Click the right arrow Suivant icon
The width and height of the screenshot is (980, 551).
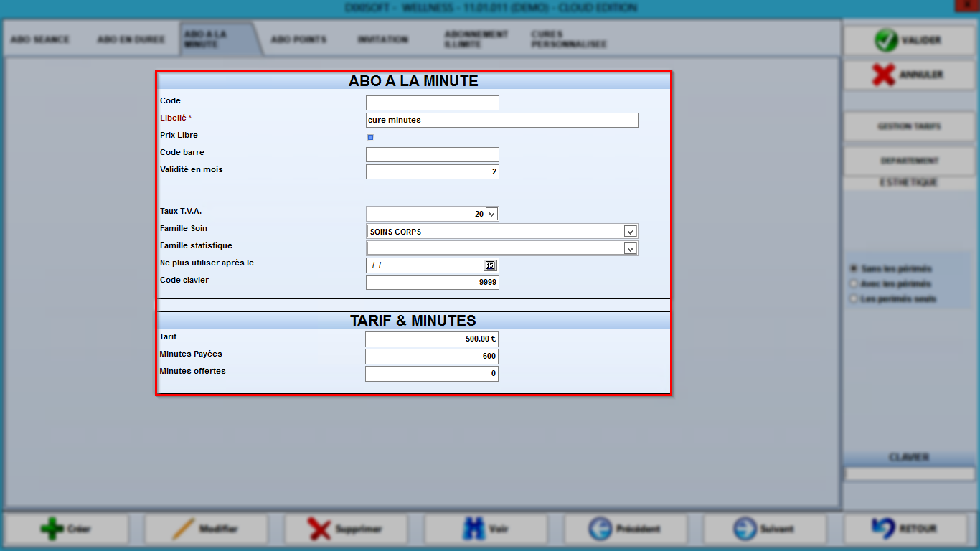click(x=745, y=529)
